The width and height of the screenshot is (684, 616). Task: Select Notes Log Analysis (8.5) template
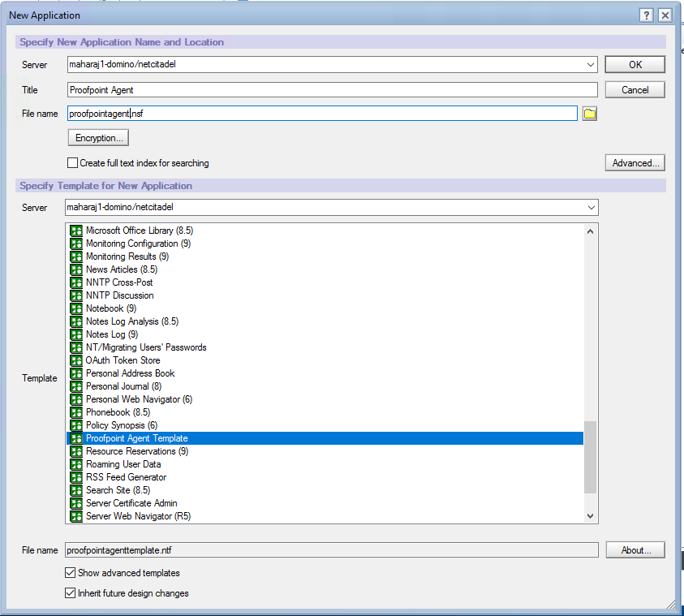pyautogui.click(x=325, y=321)
